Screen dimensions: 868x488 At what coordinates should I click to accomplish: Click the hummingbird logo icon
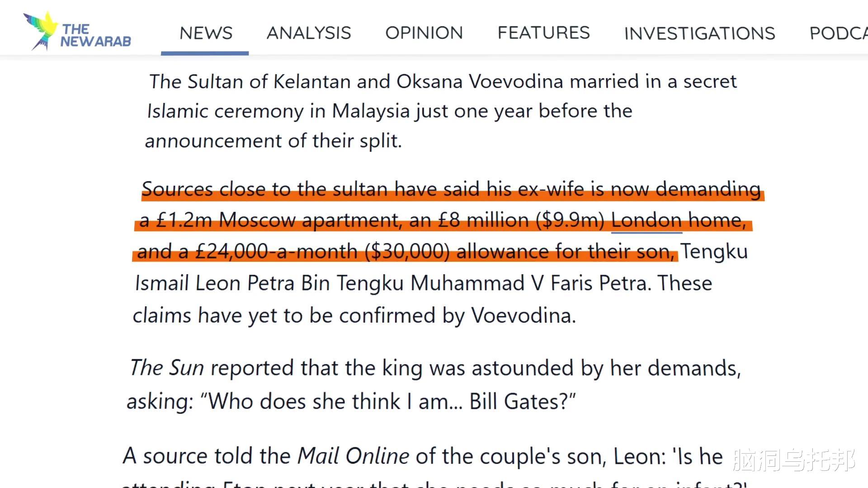(x=41, y=31)
